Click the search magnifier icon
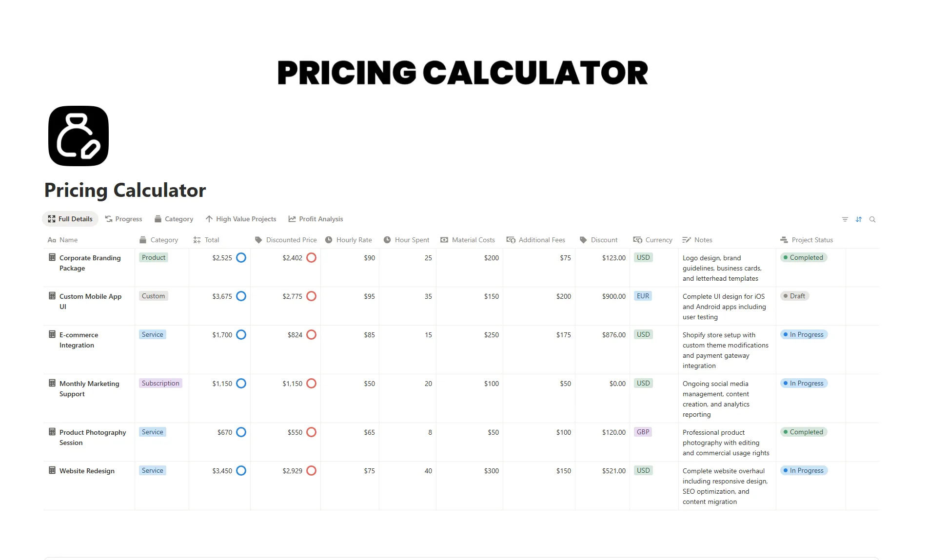 872,219
